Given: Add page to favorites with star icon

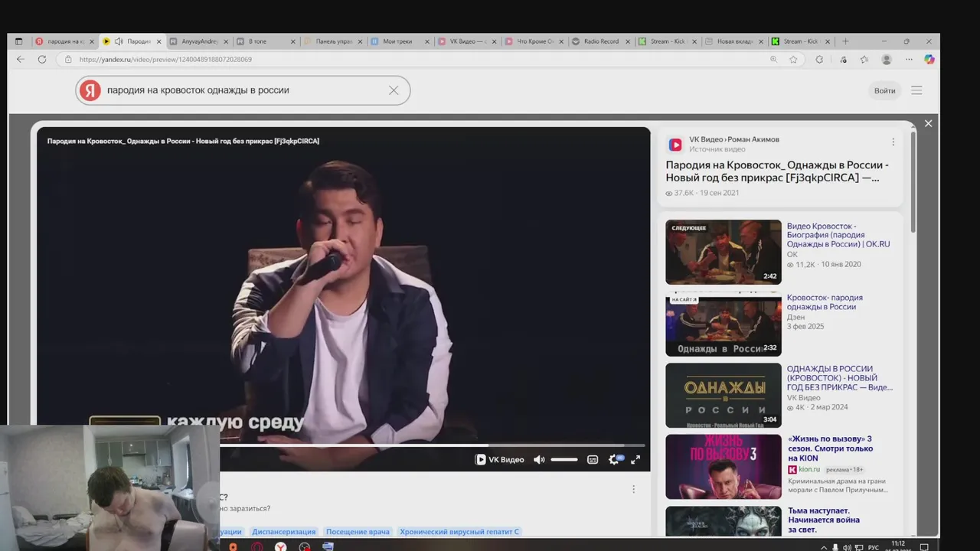Looking at the screenshot, I should [x=793, y=60].
